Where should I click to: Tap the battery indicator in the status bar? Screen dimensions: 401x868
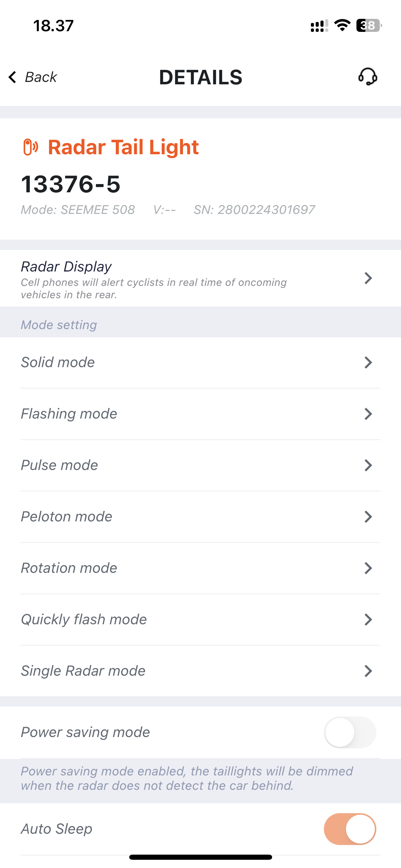pyautogui.click(x=369, y=25)
